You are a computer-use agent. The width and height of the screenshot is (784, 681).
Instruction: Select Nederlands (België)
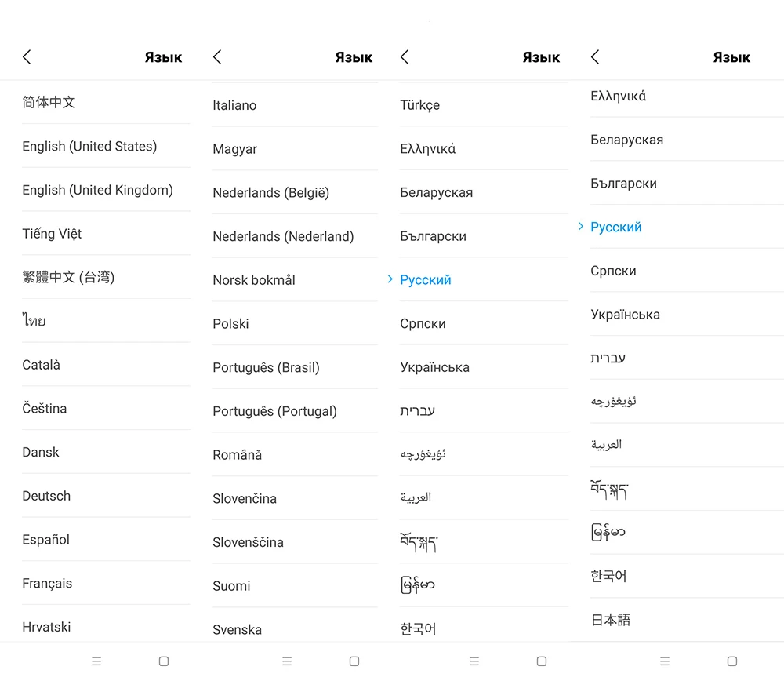(x=270, y=193)
